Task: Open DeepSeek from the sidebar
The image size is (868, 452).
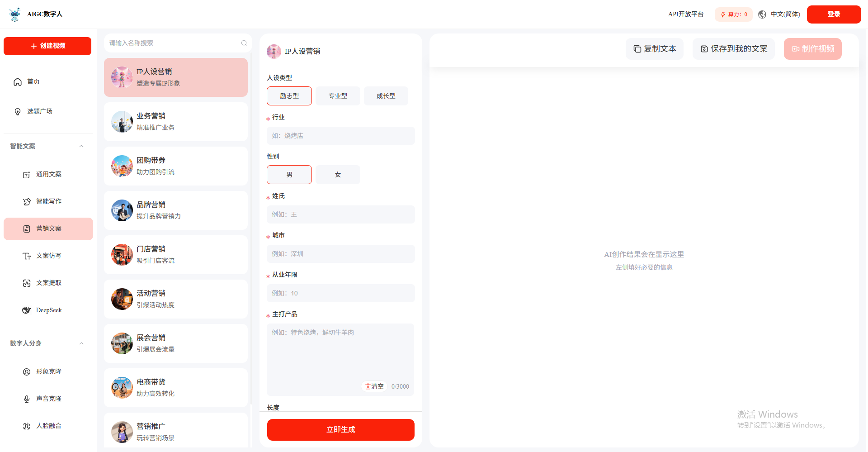Action: point(48,310)
